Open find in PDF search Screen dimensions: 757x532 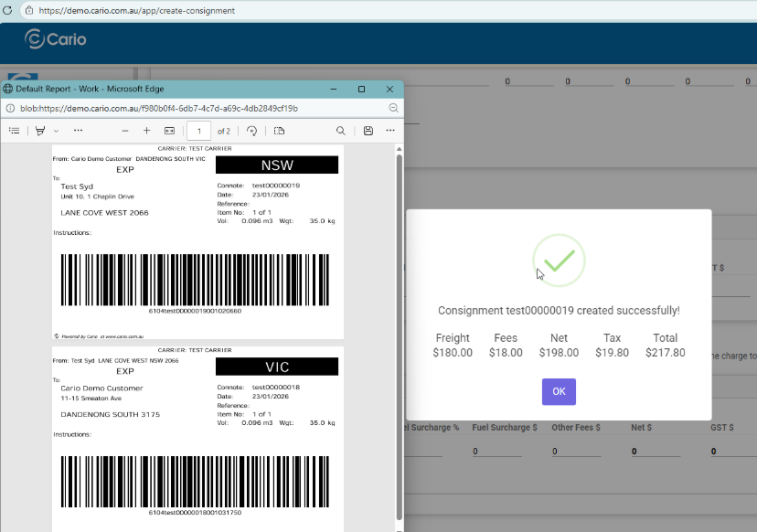(341, 131)
